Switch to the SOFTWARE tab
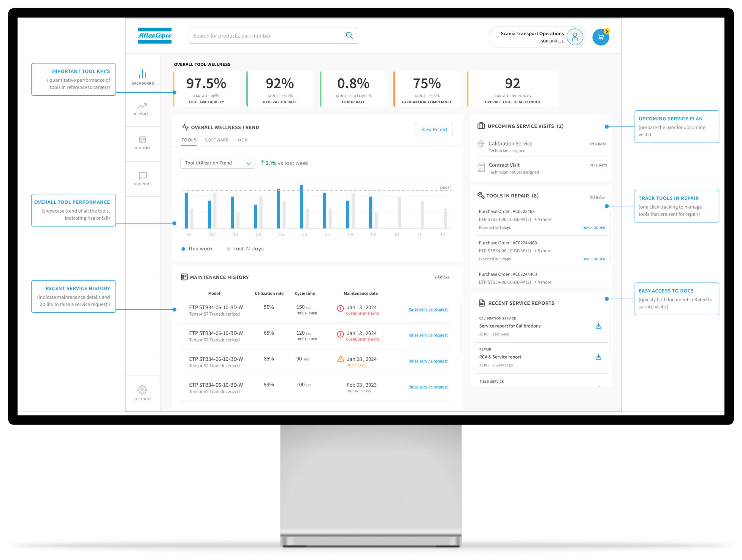 coord(216,140)
